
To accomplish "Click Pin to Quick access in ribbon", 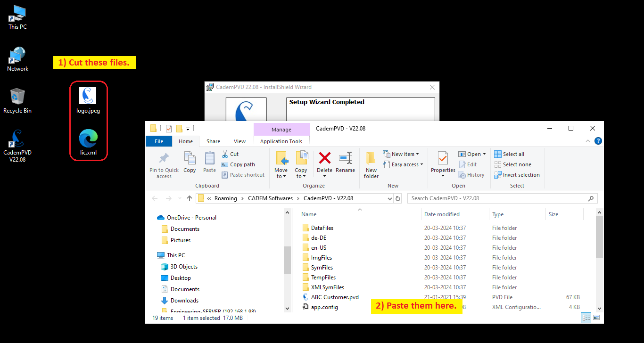I will [x=164, y=165].
